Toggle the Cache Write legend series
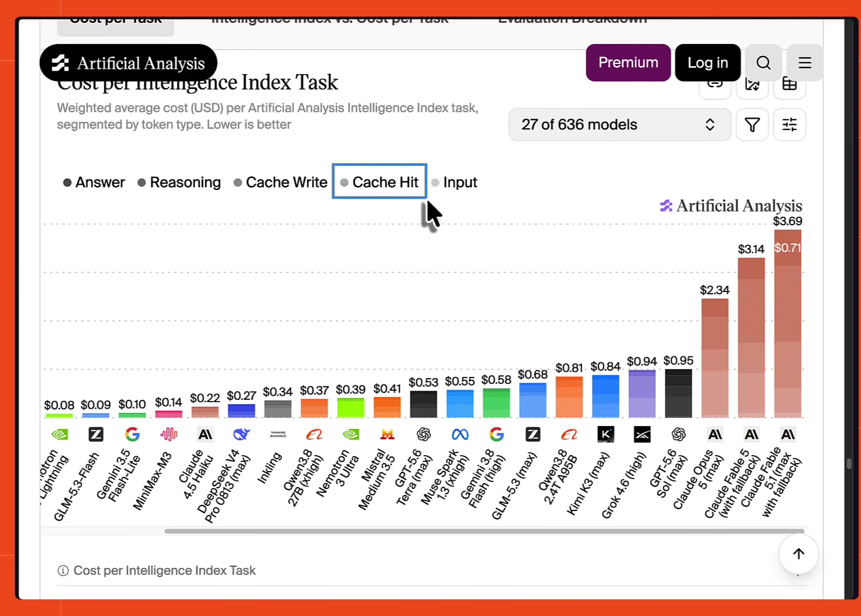861x616 pixels. point(281,183)
